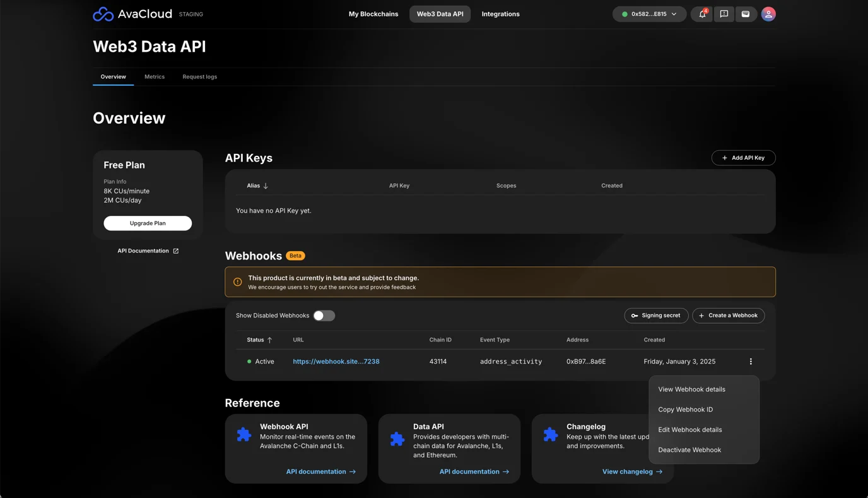Click the billing card icon
868x498 pixels.
click(745, 14)
